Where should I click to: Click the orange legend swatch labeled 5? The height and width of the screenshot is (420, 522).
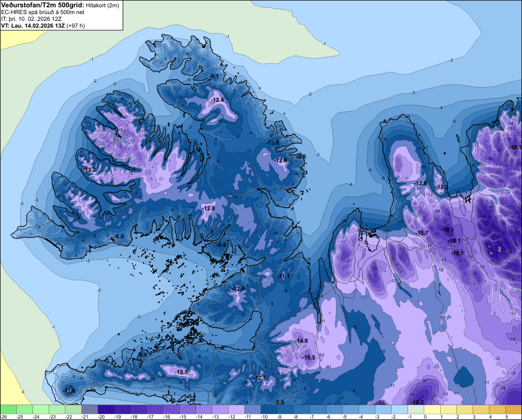[514, 409]
